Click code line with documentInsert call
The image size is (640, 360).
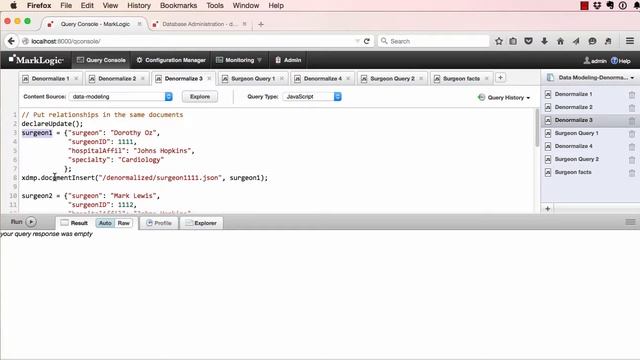(145, 178)
